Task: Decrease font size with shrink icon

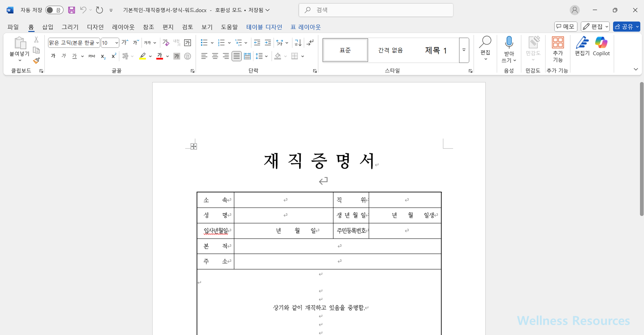Action: point(136,43)
